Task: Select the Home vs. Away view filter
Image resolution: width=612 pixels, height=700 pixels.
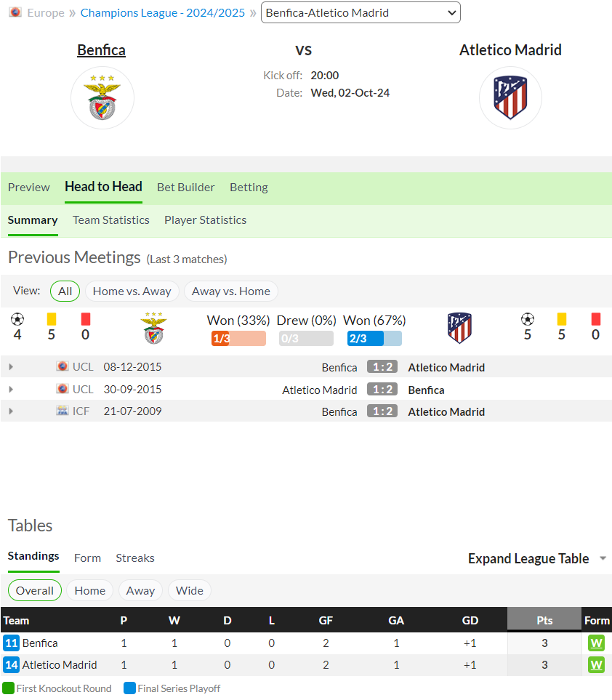Action: pyautogui.click(x=132, y=291)
